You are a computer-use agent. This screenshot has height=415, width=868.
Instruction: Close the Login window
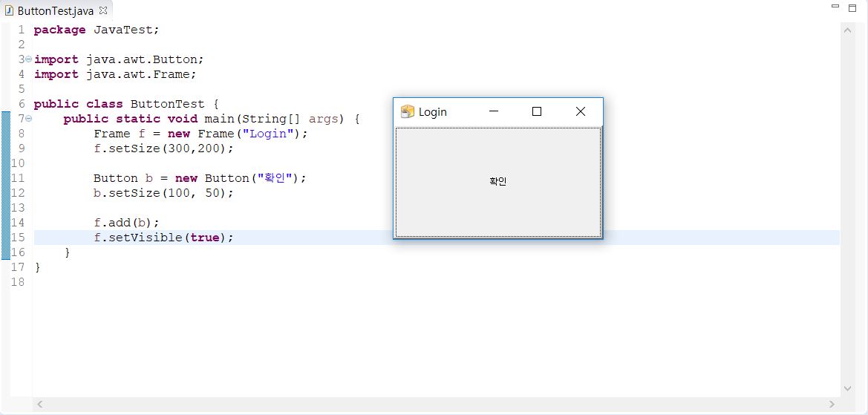(580, 112)
